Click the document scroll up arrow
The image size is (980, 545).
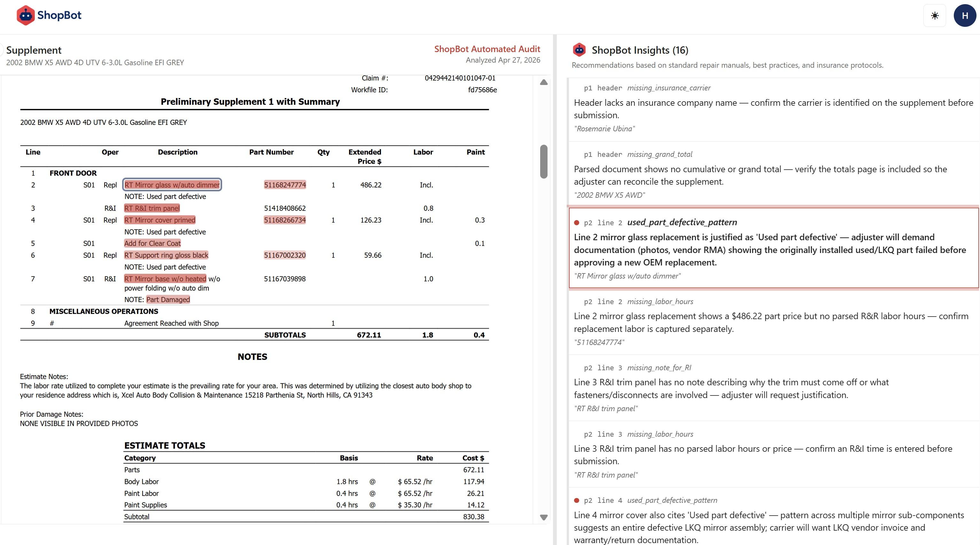[544, 82]
